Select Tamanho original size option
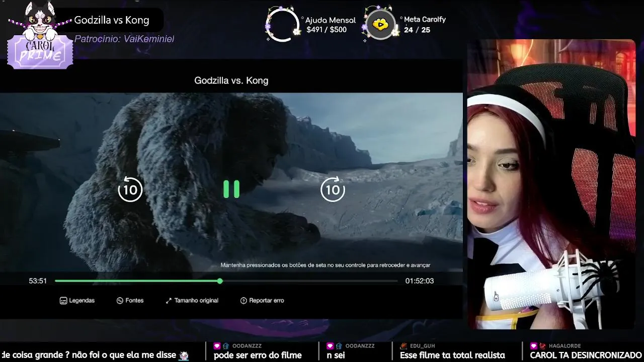 [x=192, y=300]
